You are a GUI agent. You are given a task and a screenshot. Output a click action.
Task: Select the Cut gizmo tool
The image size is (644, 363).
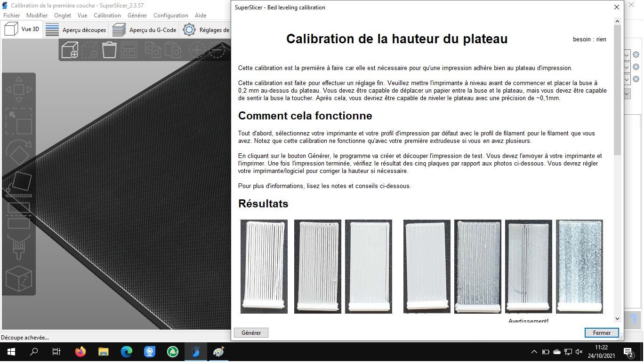click(19, 216)
